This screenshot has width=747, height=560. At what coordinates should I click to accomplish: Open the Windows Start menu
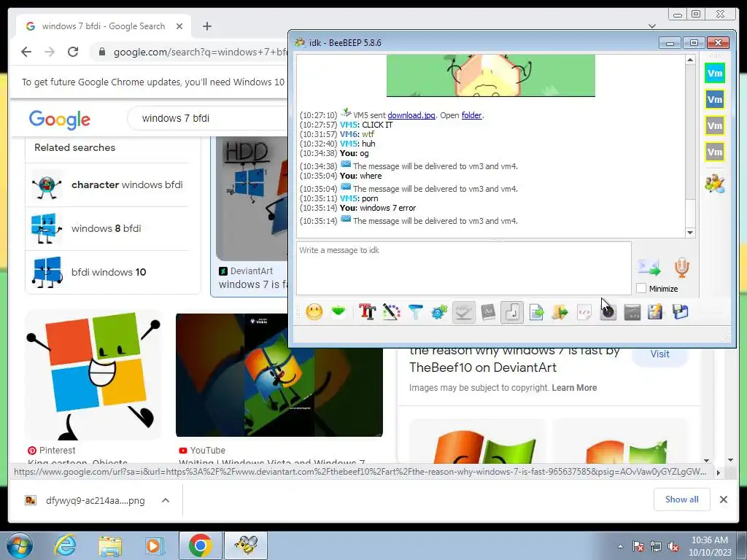(20, 545)
